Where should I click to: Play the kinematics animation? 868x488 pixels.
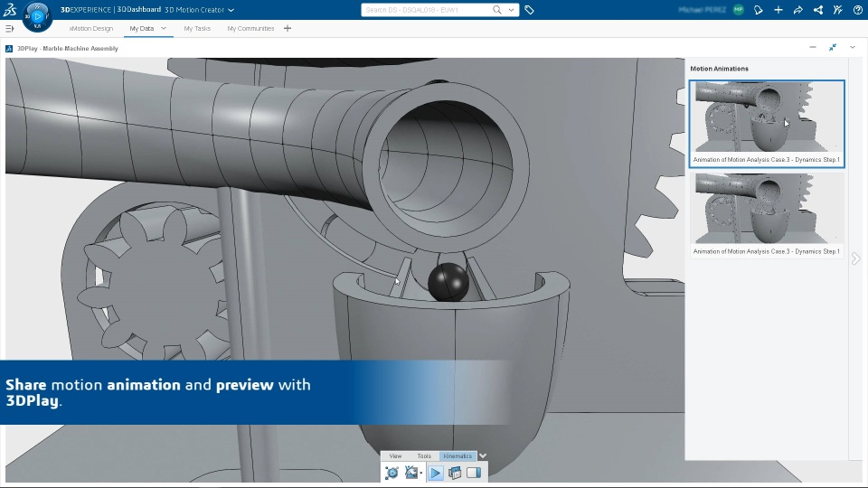coord(436,473)
